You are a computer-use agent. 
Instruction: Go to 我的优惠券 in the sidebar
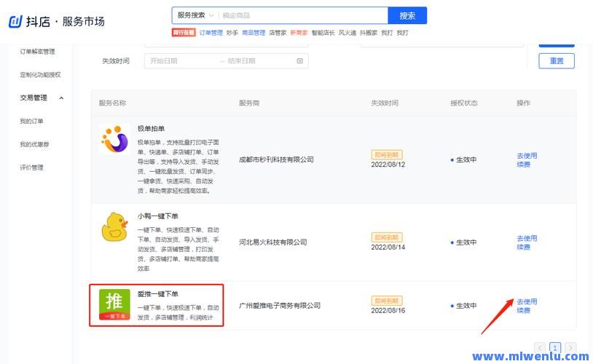[34, 144]
